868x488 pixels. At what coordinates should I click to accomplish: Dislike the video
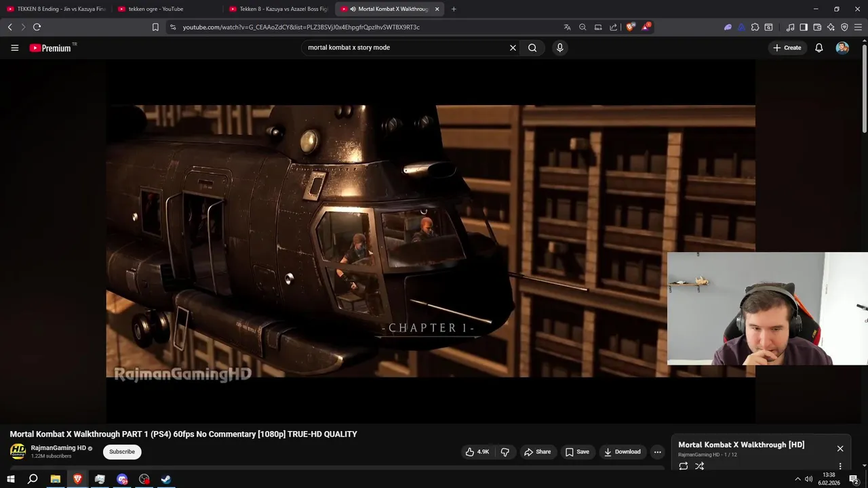click(505, 452)
